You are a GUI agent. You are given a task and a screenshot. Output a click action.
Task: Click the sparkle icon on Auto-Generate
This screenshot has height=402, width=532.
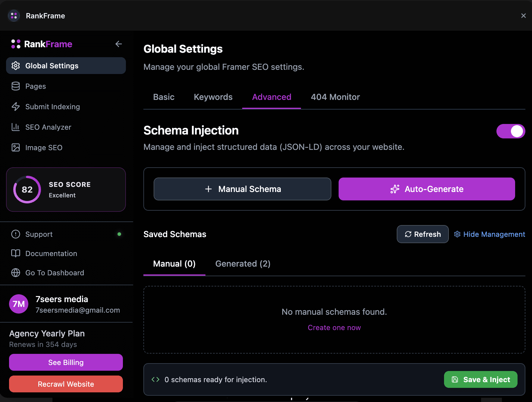tap(395, 189)
